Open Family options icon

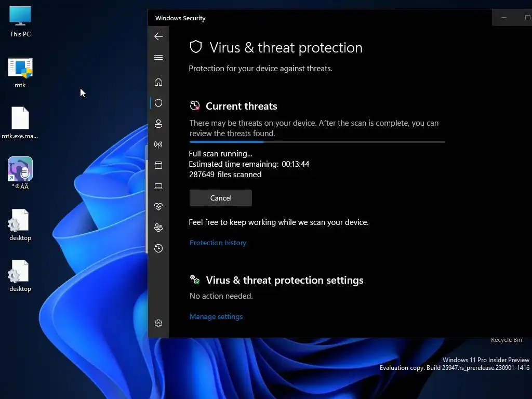click(x=158, y=228)
